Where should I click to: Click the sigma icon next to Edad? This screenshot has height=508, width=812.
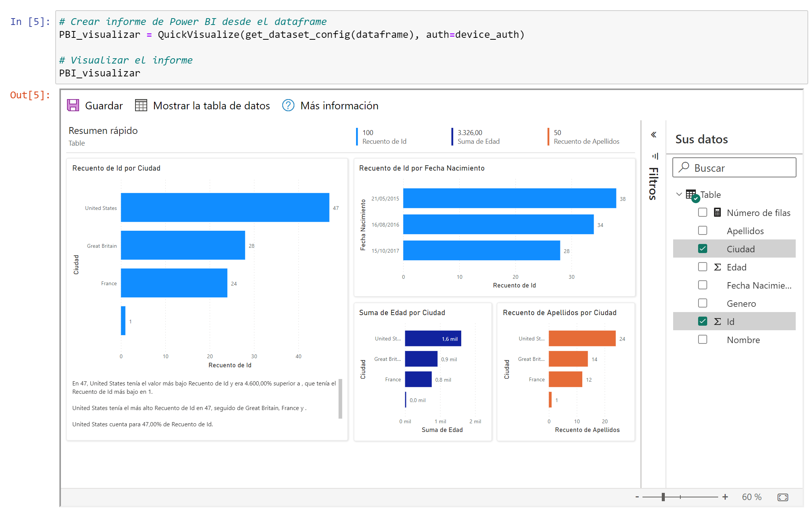pos(717,267)
